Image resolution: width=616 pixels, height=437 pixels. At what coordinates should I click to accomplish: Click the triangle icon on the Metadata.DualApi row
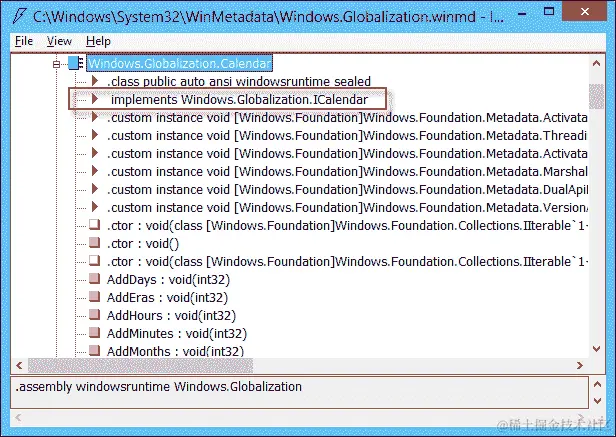(95, 189)
